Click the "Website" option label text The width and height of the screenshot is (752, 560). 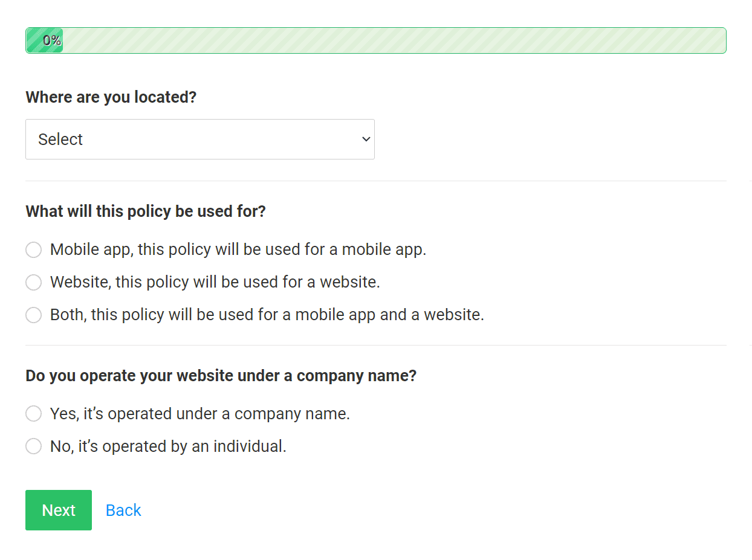(215, 282)
